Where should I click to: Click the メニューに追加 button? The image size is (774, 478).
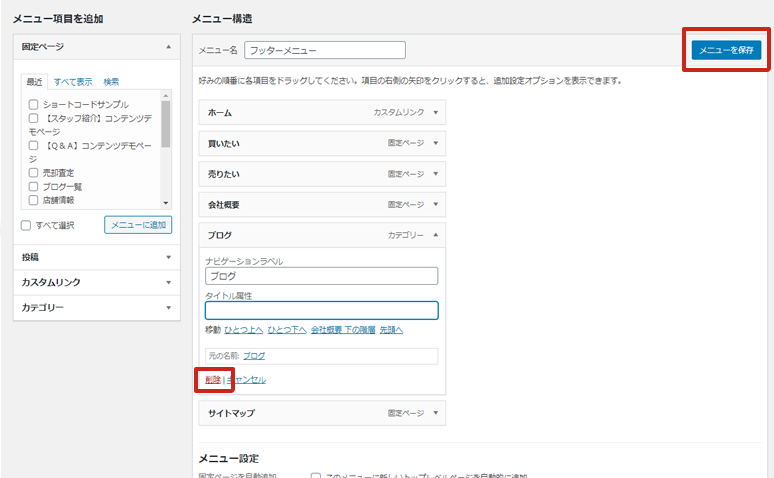138,225
